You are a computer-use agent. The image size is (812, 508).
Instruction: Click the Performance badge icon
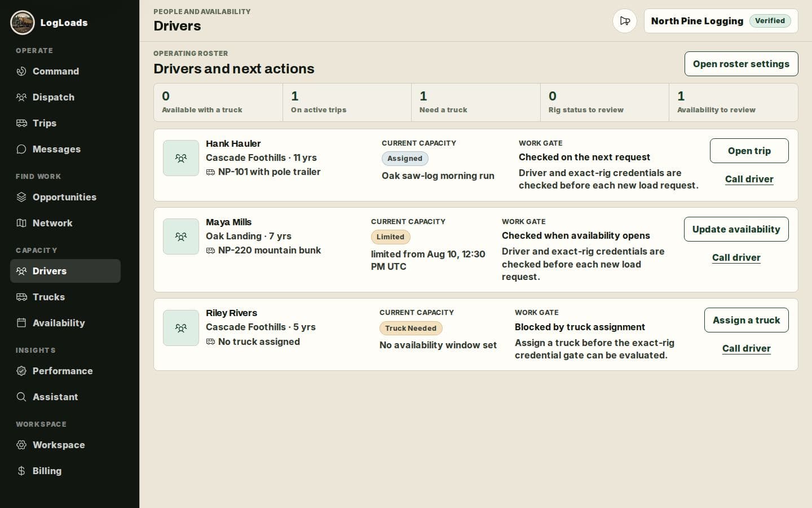coord(21,371)
